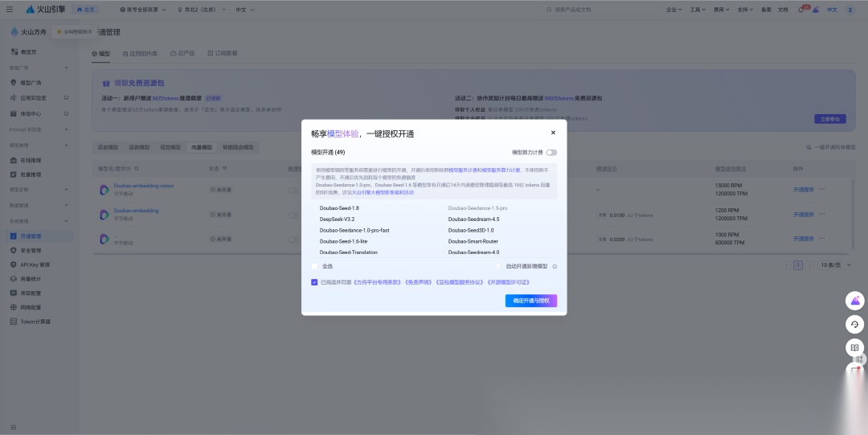
Task: Click the user avatar at top right
Action: 850,10
